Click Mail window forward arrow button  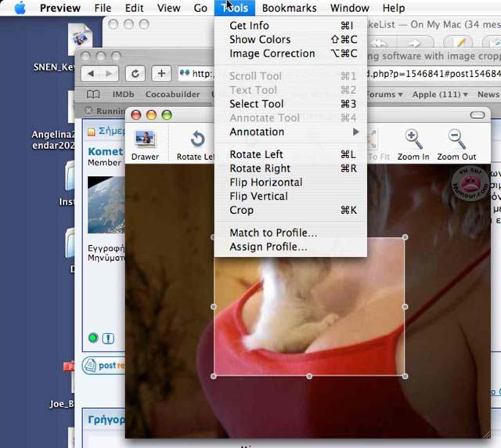(414, 42)
